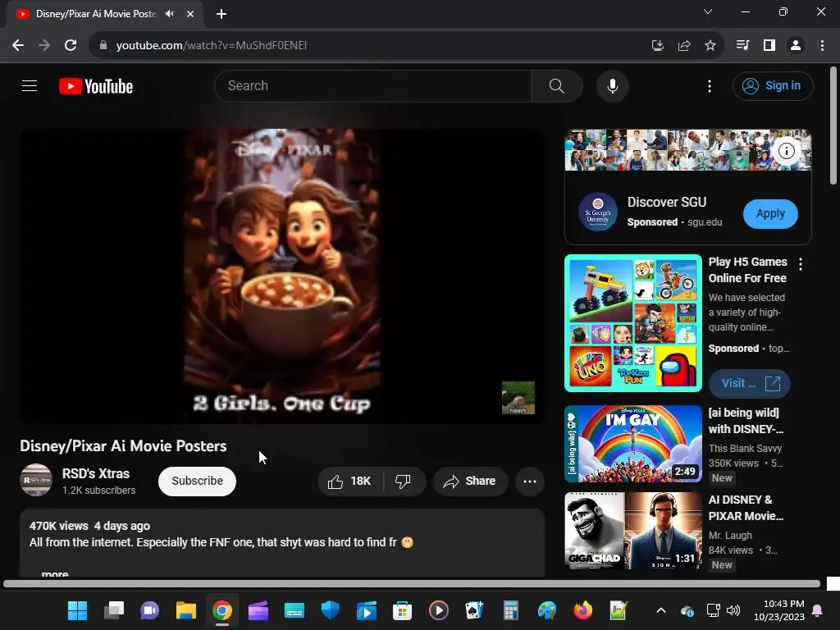Open Firefox from taskbar
Image resolution: width=840 pixels, height=630 pixels.
[x=583, y=610]
